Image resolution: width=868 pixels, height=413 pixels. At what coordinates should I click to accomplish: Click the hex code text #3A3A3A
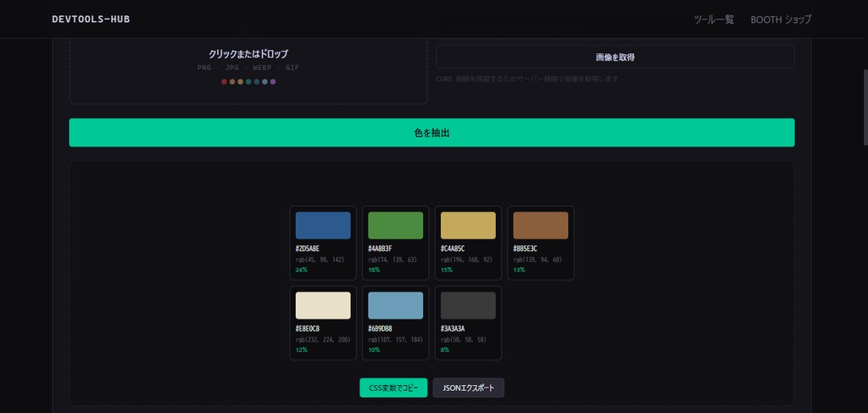click(x=453, y=329)
